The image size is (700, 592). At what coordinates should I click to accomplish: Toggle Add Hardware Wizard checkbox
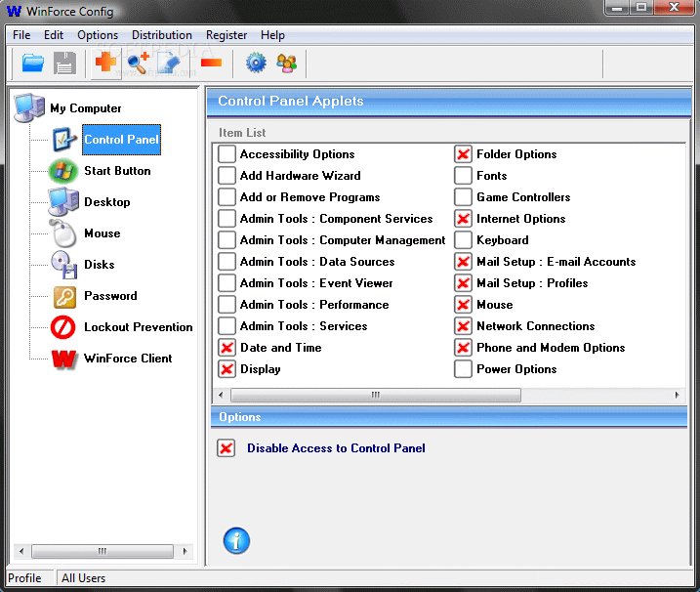226,176
